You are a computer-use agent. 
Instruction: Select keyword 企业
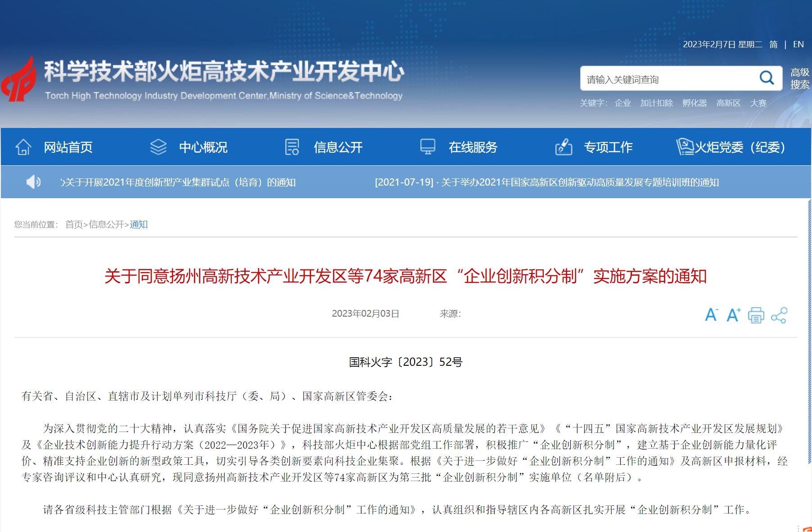623,103
